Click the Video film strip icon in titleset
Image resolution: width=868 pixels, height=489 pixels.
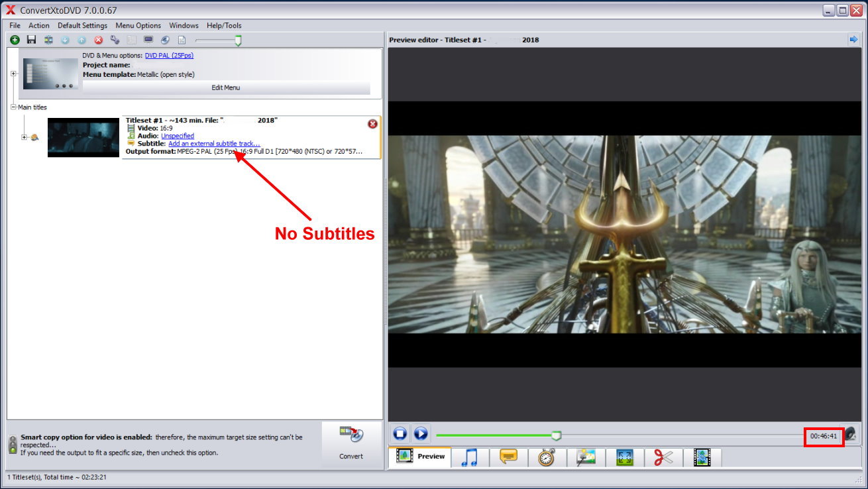pos(131,128)
